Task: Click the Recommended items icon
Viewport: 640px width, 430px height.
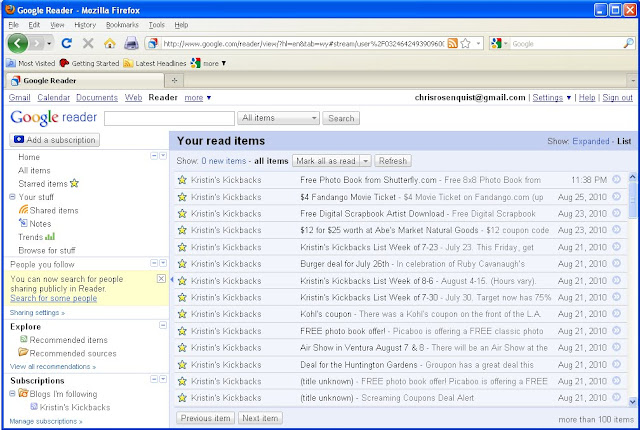Action: (24, 339)
